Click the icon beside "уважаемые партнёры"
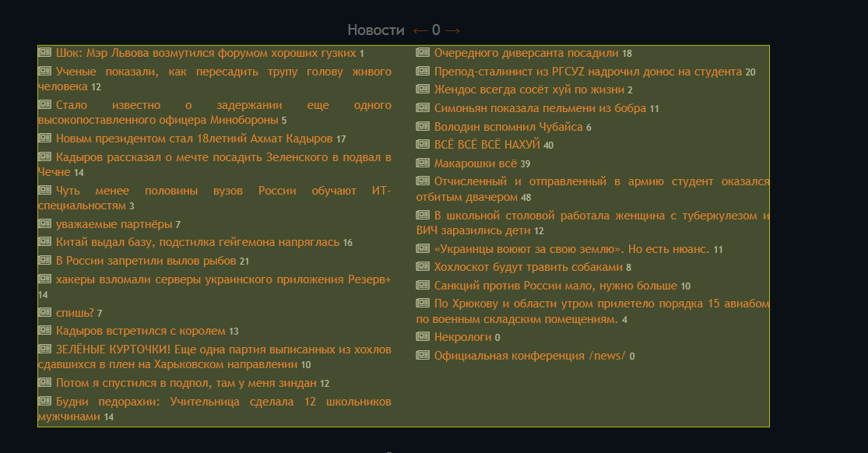This screenshot has width=868, height=453. point(44,222)
